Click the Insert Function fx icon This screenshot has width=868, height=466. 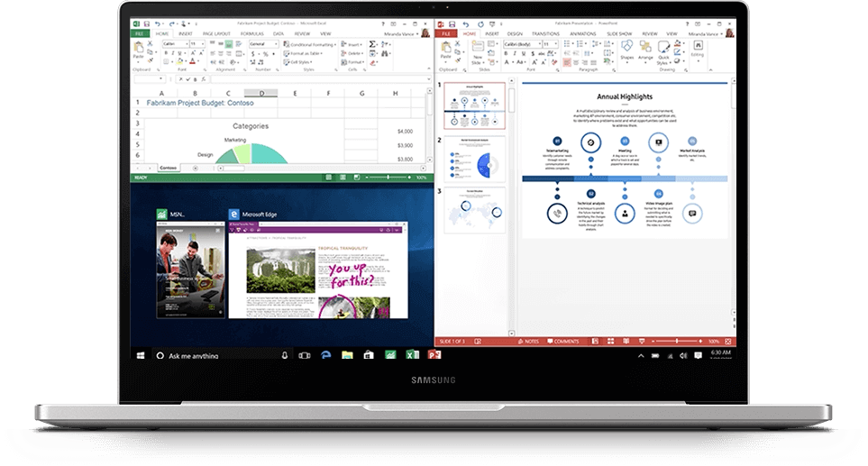(x=203, y=79)
